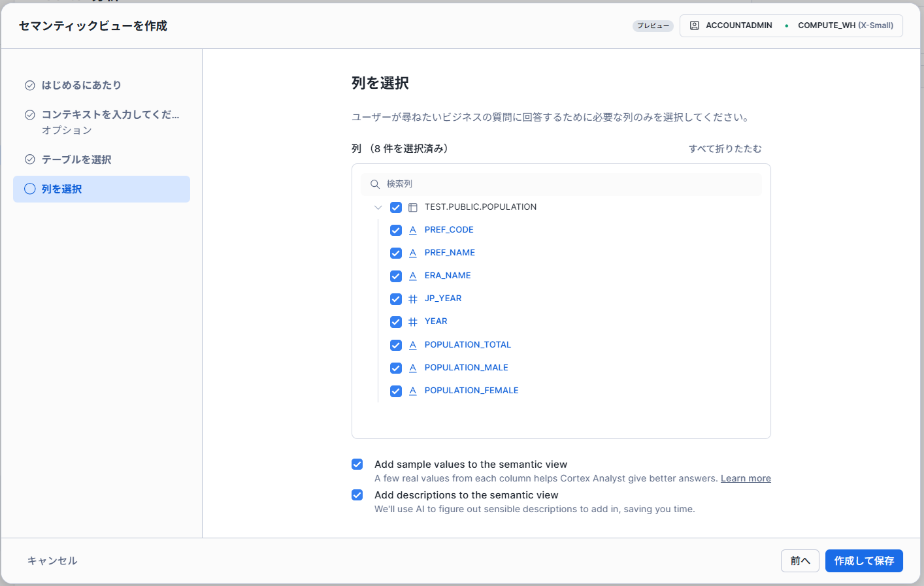The height and width of the screenshot is (586, 924).
Task: Click the number type icon for YEAR
Action: [413, 321]
